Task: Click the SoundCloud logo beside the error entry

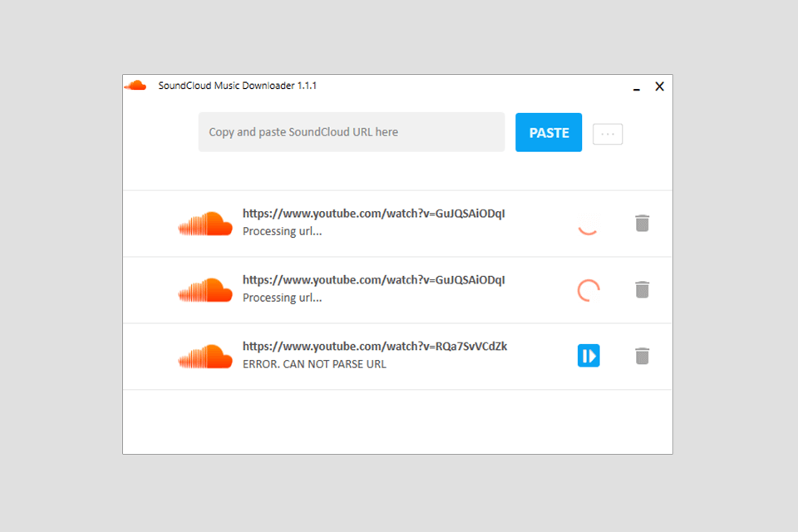Action: point(204,356)
